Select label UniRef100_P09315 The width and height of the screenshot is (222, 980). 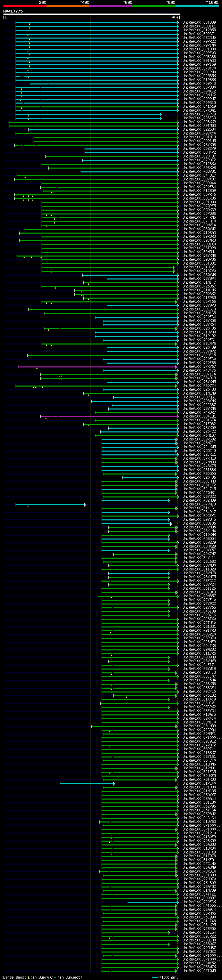199,103
